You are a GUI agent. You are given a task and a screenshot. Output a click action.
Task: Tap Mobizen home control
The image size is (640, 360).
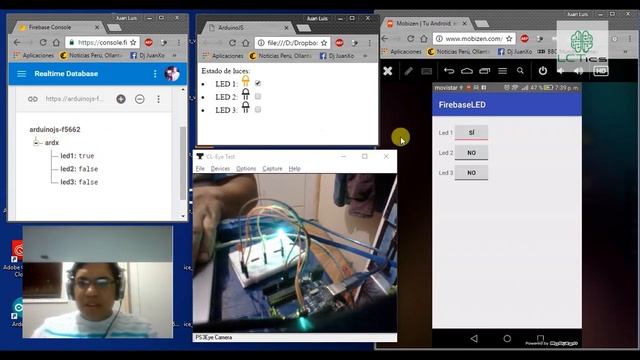(x=467, y=71)
